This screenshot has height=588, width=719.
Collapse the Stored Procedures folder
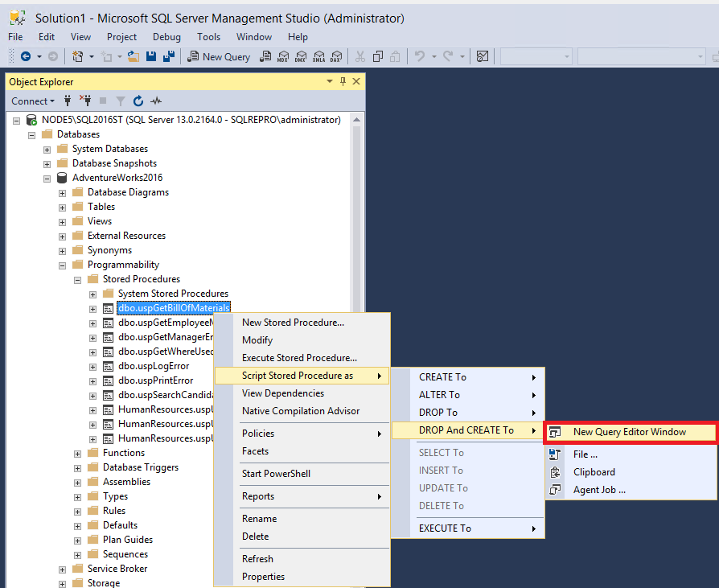click(77, 280)
